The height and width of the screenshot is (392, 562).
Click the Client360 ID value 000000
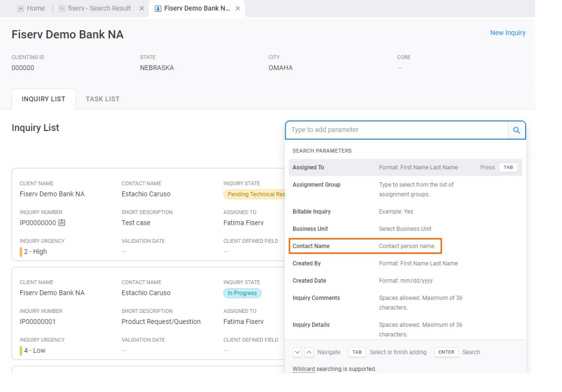click(23, 68)
